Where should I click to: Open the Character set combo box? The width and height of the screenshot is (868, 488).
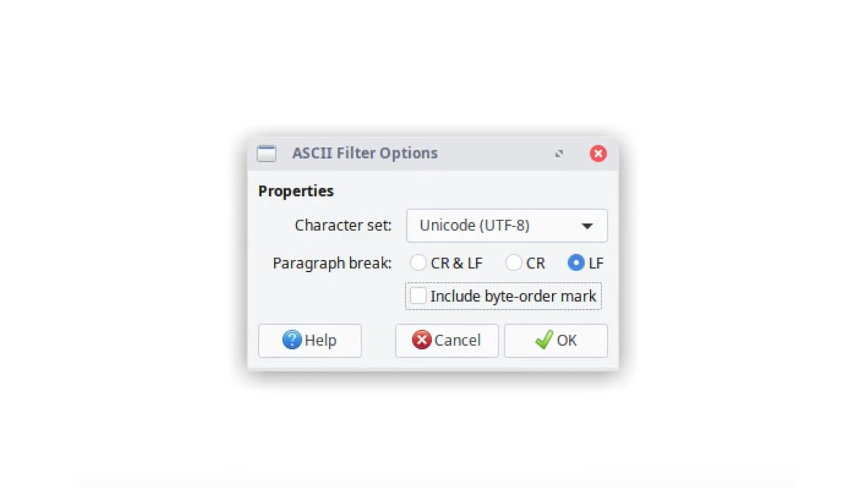(507, 226)
